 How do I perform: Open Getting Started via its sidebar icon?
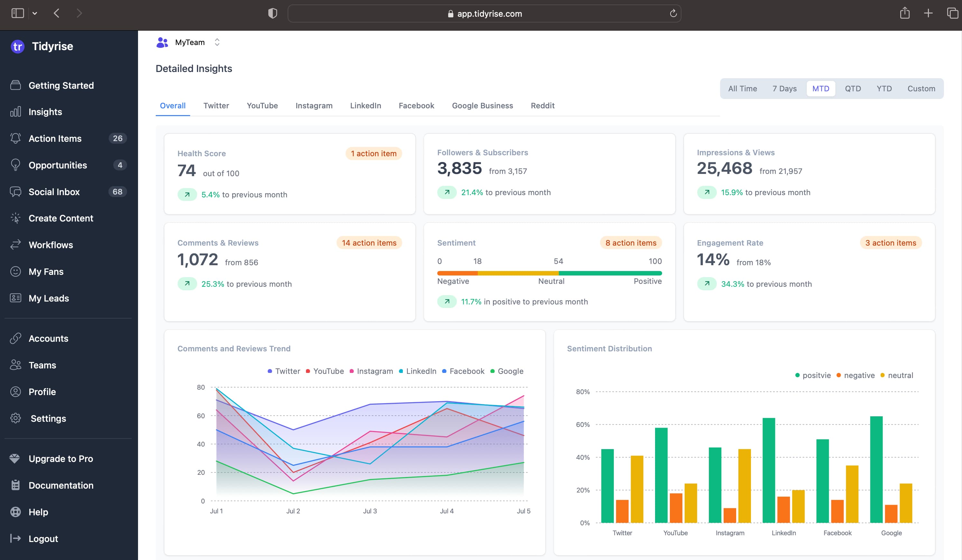[x=16, y=85]
